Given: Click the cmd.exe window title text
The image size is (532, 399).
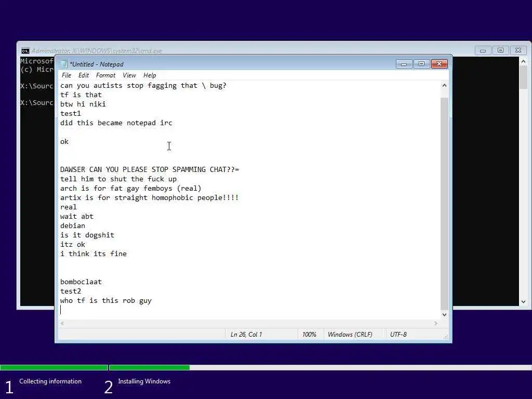Looking at the screenshot, I should pos(97,51).
